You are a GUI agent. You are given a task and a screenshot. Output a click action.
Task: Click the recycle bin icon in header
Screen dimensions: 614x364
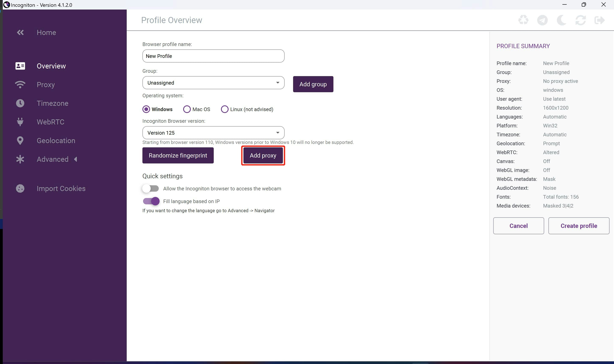click(x=523, y=20)
